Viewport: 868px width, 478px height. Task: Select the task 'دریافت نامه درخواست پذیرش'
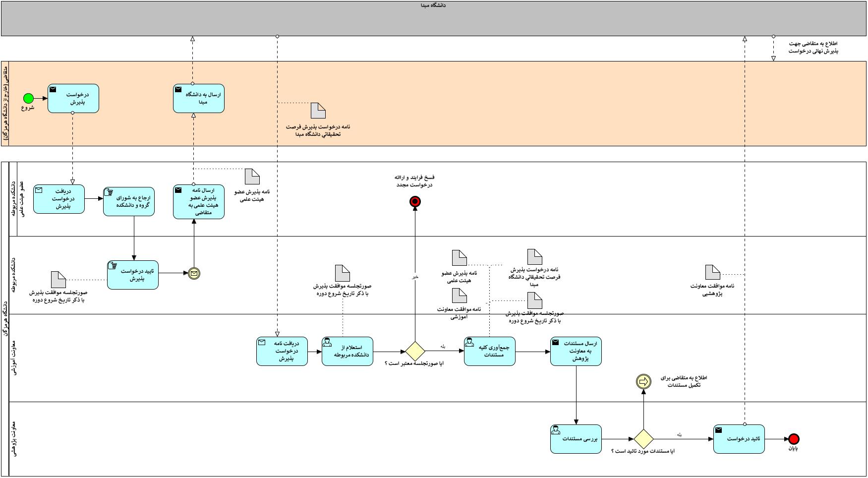(282, 352)
